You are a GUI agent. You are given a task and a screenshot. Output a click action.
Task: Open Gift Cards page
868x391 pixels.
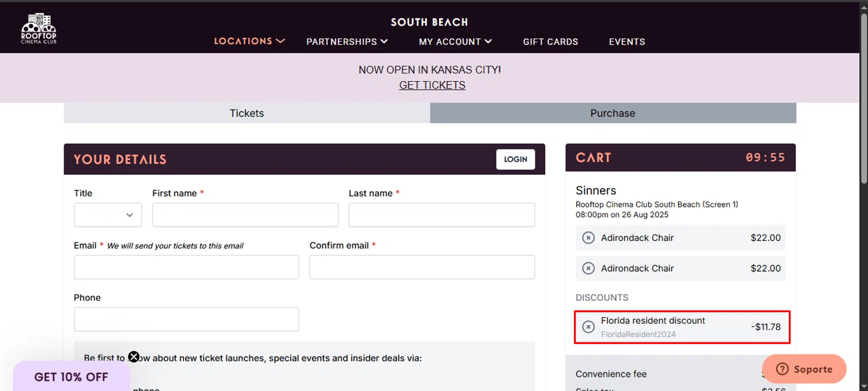pyautogui.click(x=550, y=42)
